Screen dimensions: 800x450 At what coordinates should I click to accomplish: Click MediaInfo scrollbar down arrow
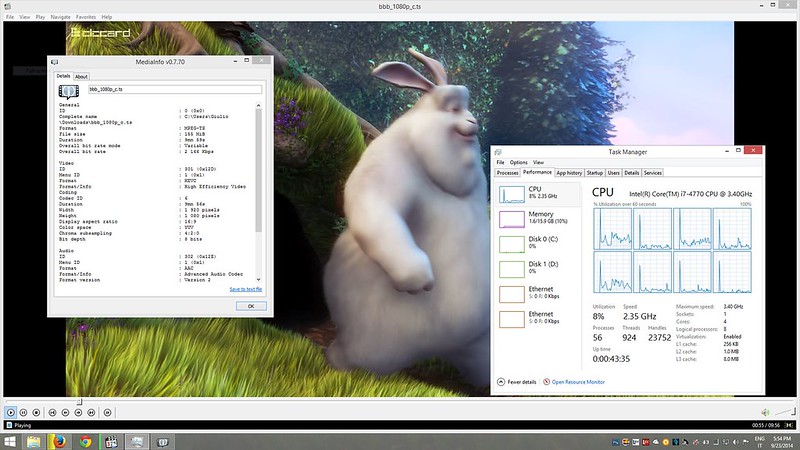(x=258, y=279)
